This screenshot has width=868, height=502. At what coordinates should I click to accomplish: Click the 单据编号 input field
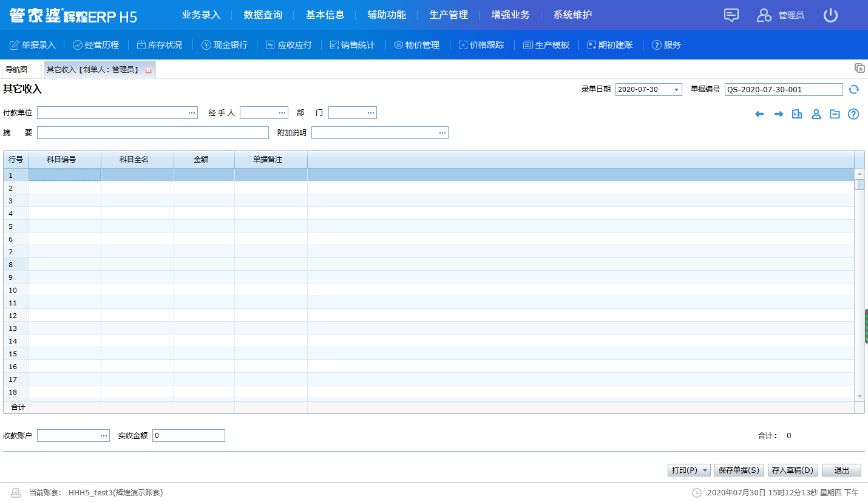[x=784, y=90]
